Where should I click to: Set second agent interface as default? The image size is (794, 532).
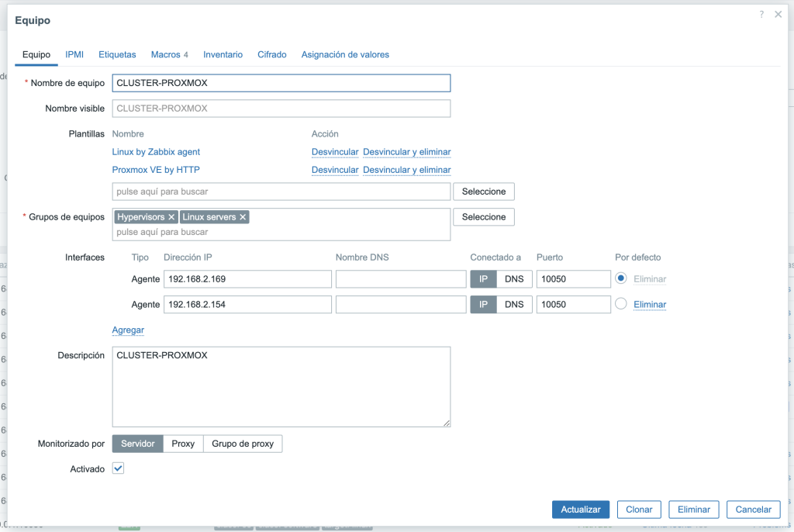point(621,304)
